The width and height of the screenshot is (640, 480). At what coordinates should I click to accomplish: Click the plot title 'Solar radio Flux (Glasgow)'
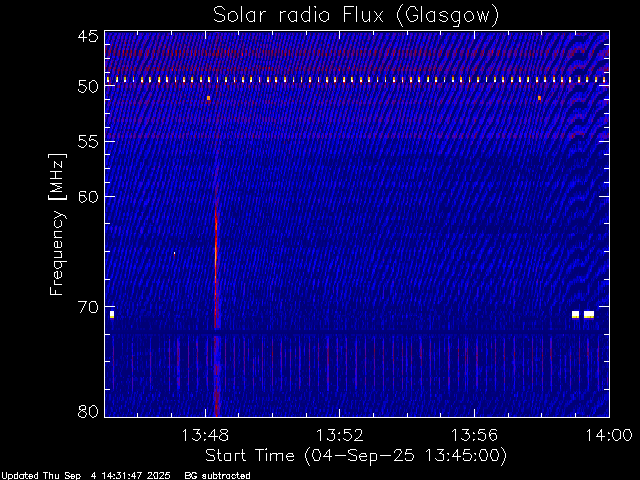(x=356, y=16)
